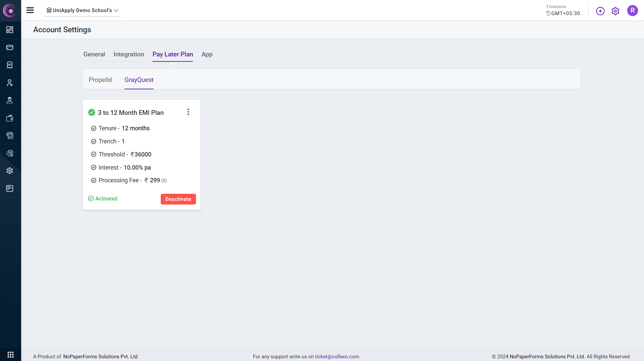Image resolution: width=644 pixels, height=361 pixels.
Task: Click the ticket@collexo.com support link
Action: point(337,357)
